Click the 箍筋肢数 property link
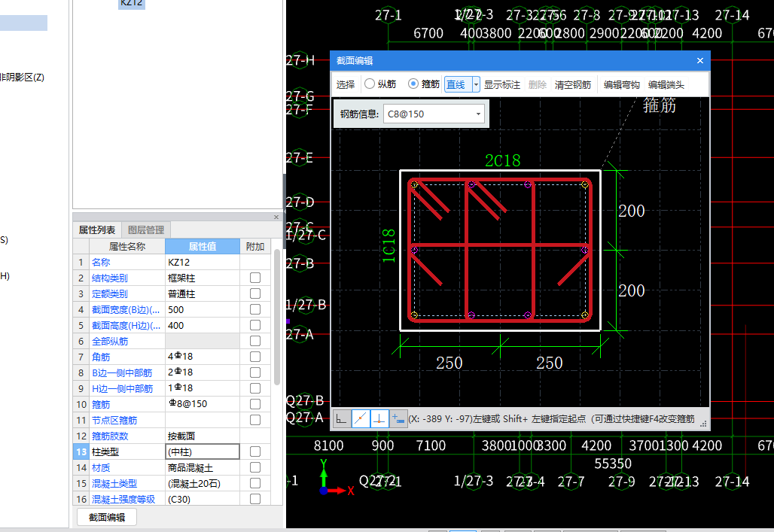 [x=110, y=436]
